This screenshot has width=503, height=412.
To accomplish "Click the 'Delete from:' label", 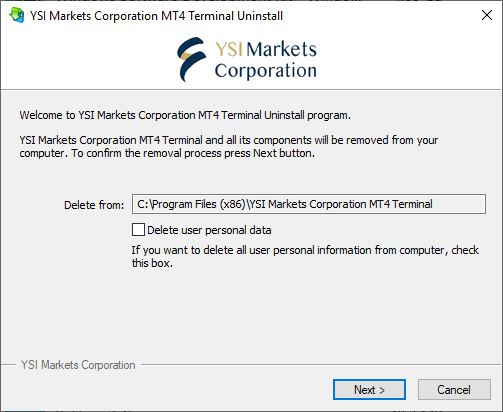I will [94, 205].
